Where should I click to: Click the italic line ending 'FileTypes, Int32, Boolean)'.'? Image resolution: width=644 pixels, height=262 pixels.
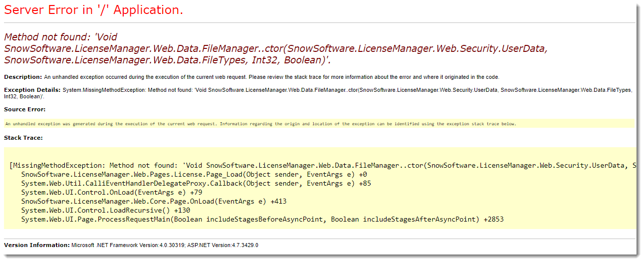pos(168,60)
